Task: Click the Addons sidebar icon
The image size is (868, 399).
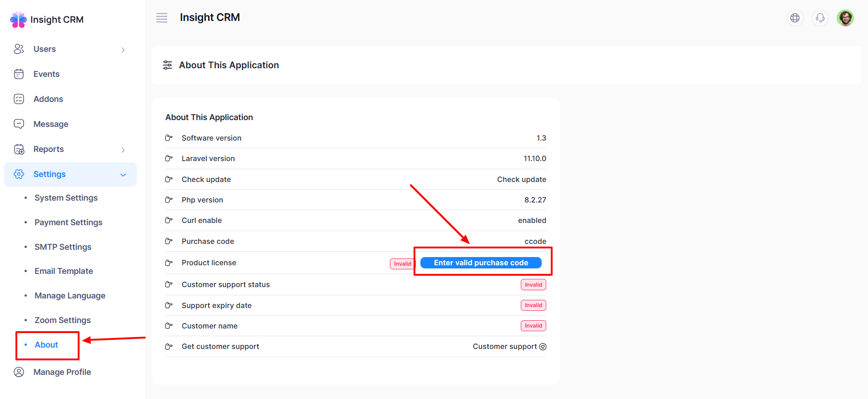Action: (19, 99)
